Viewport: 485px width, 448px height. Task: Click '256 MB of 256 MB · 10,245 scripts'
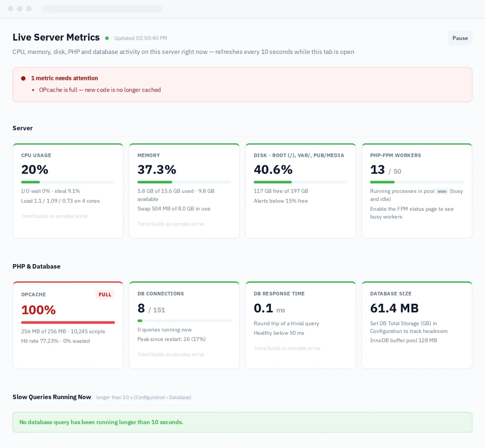tap(63, 332)
